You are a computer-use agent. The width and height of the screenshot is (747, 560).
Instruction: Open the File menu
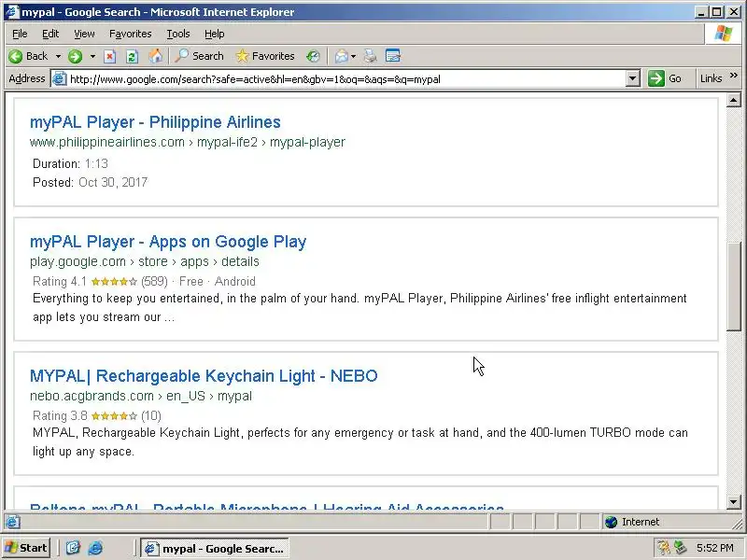[x=20, y=34]
